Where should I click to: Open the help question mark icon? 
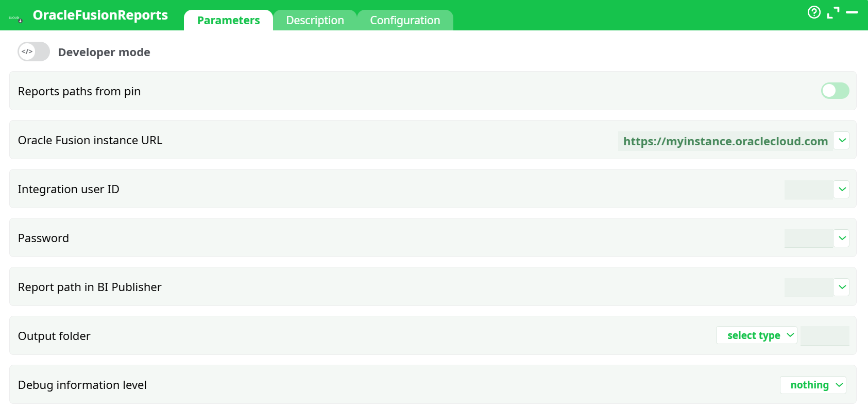click(x=814, y=12)
